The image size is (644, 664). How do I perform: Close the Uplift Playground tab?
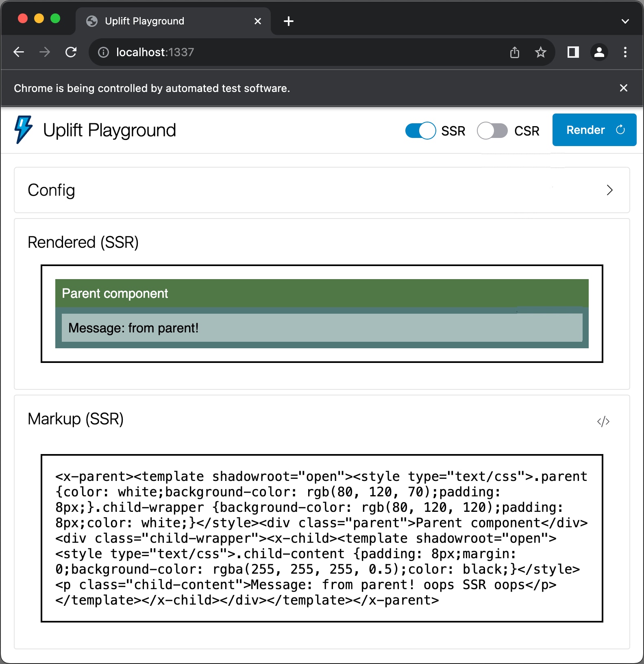pos(258,21)
